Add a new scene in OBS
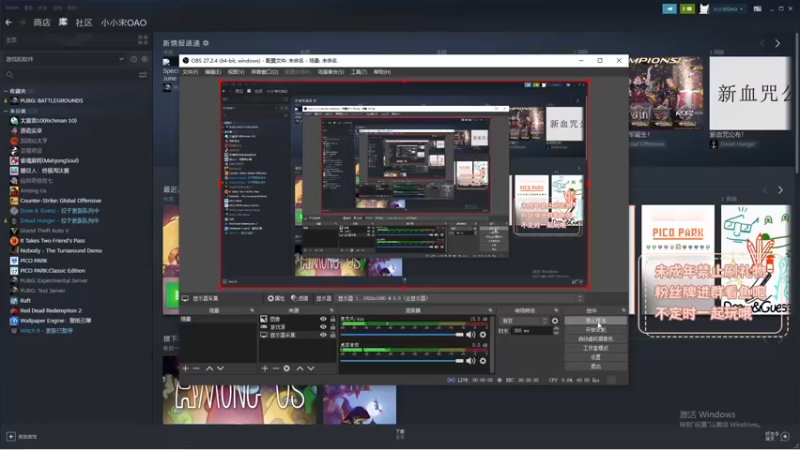The width and height of the screenshot is (800, 450). (x=185, y=368)
